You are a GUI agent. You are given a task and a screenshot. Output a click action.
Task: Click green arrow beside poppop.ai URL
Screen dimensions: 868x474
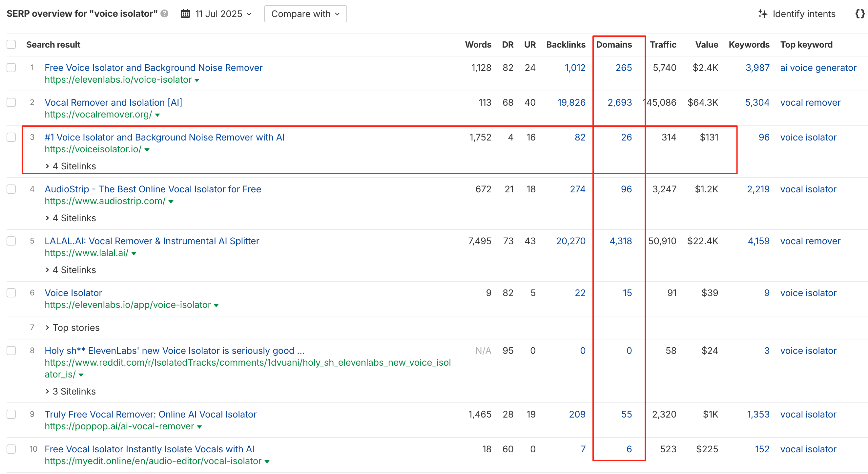tap(199, 427)
